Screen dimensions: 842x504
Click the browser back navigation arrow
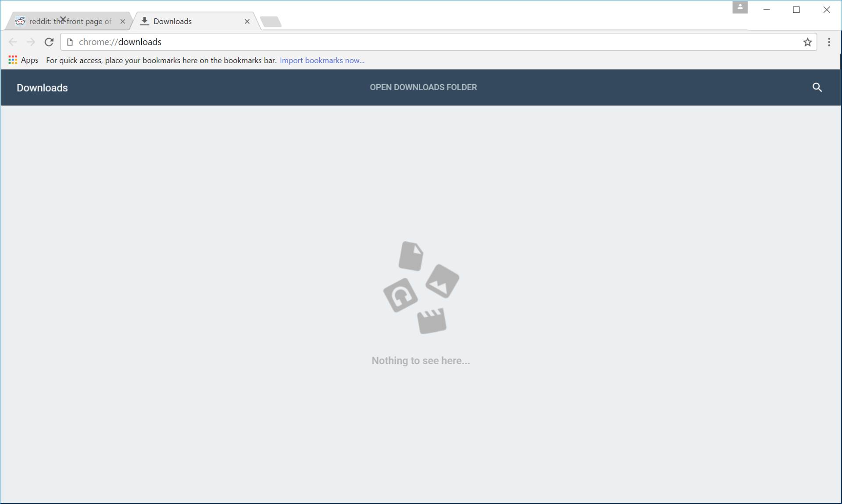[x=13, y=42]
